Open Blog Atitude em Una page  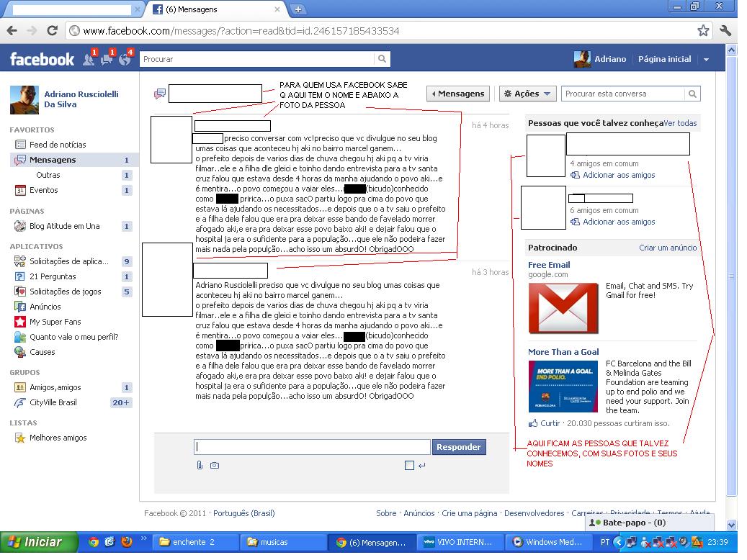tap(64, 226)
